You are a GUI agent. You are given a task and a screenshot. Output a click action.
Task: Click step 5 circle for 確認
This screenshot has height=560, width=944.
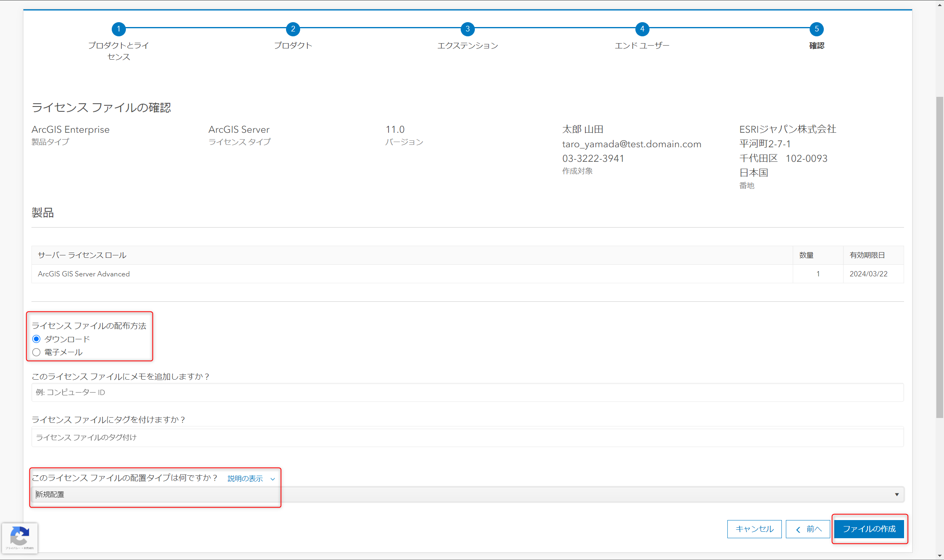(x=817, y=29)
